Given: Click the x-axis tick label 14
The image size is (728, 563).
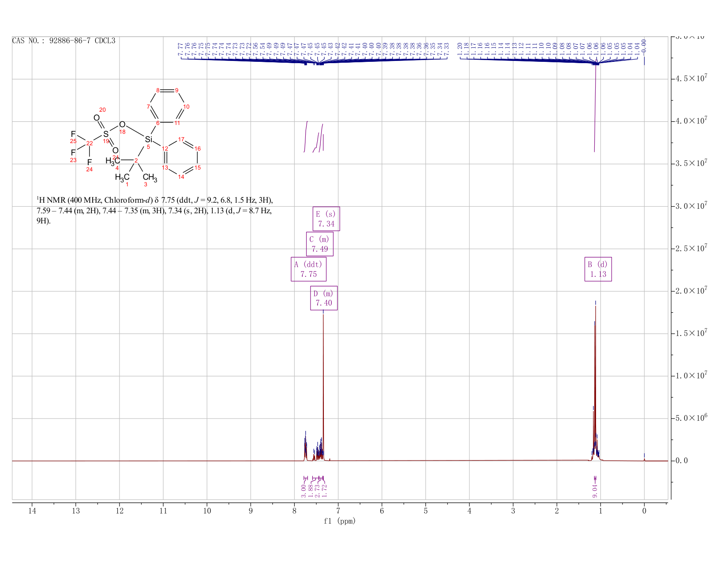Looking at the screenshot, I should point(32,511).
